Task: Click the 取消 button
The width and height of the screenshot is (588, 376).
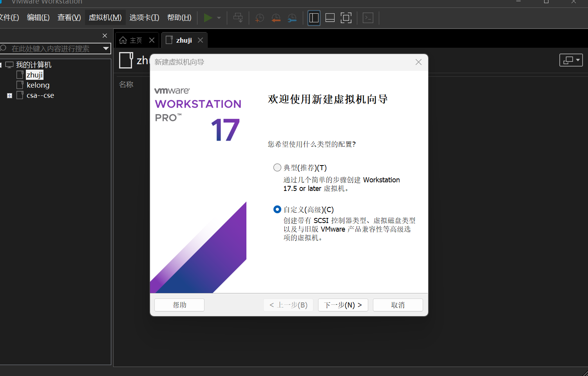Action: click(398, 305)
